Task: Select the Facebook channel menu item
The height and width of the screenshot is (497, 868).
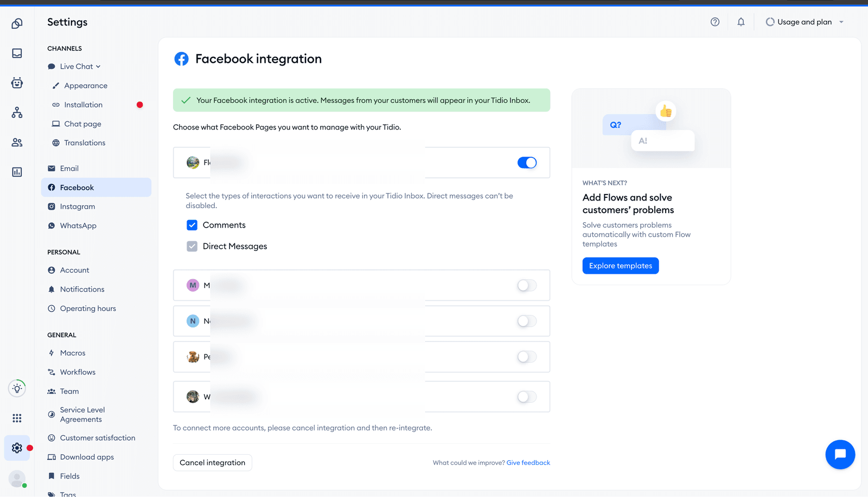Action: point(96,188)
